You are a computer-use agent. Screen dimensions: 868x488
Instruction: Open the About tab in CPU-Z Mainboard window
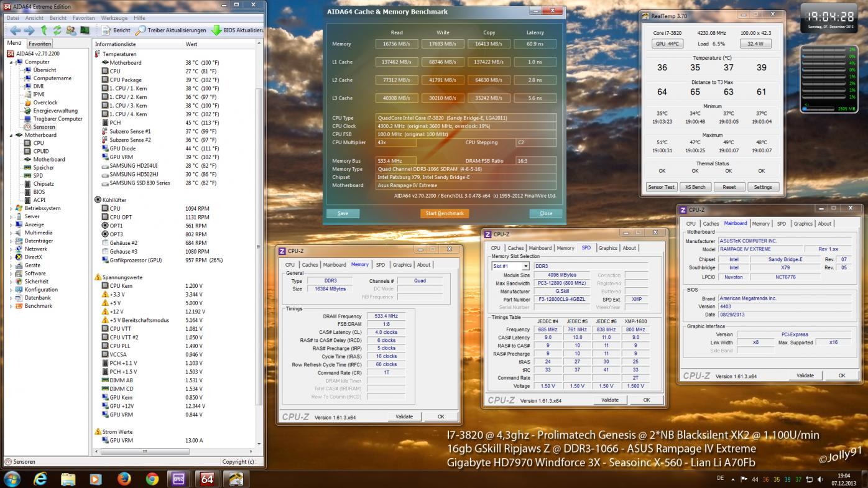coord(824,223)
